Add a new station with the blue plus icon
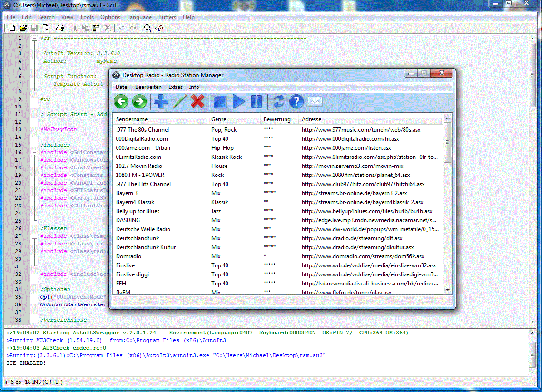Screen dimensions: 542x392 pos(161,101)
